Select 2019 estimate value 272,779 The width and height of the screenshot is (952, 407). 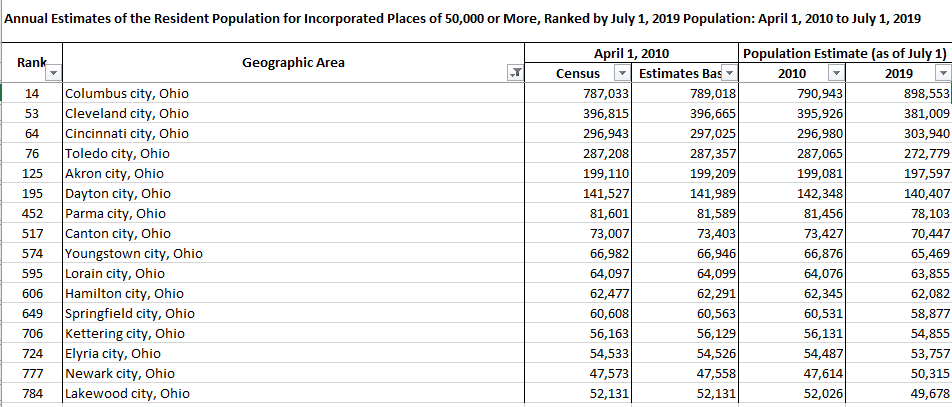(x=899, y=154)
